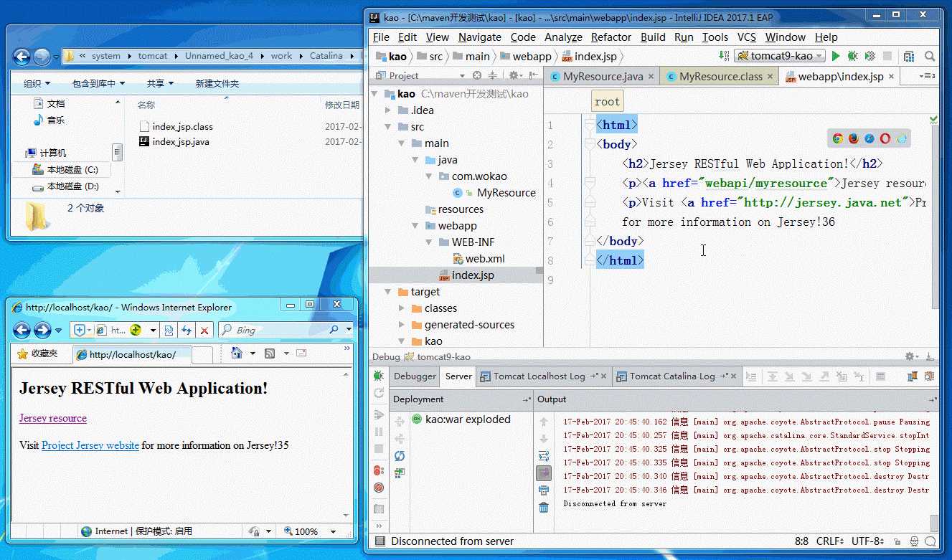Click the Home icon in Internet Explorer
Image resolution: width=952 pixels, height=560 pixels.
click(237, 353)
